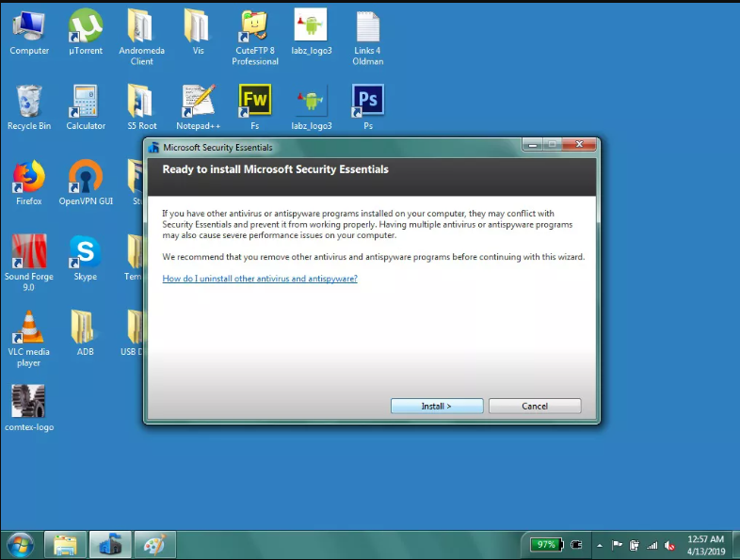Click the Security Essentials taskbar button
The width and height of the screenshot is (740, 560).
tap(110, 545)
